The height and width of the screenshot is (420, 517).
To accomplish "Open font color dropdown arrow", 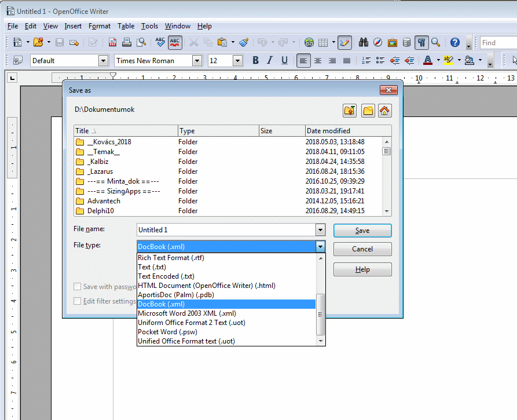I will (438, 60).
